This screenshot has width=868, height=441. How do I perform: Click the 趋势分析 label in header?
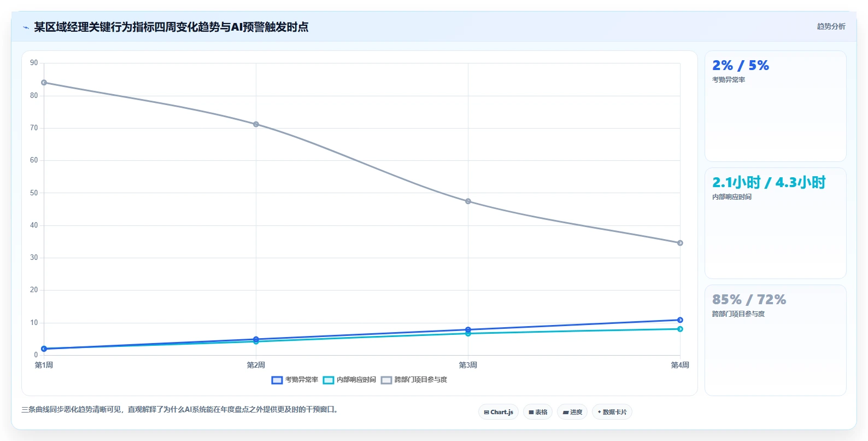click(x=831, y=26)
